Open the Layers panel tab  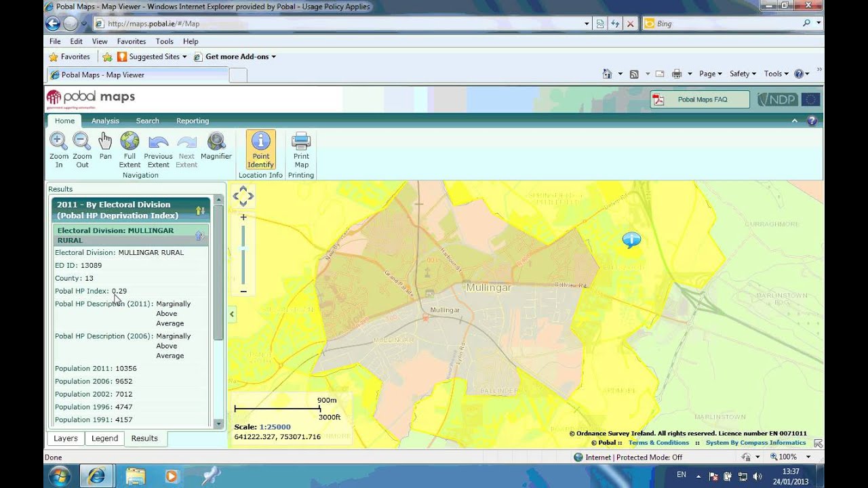click(66, 439)
